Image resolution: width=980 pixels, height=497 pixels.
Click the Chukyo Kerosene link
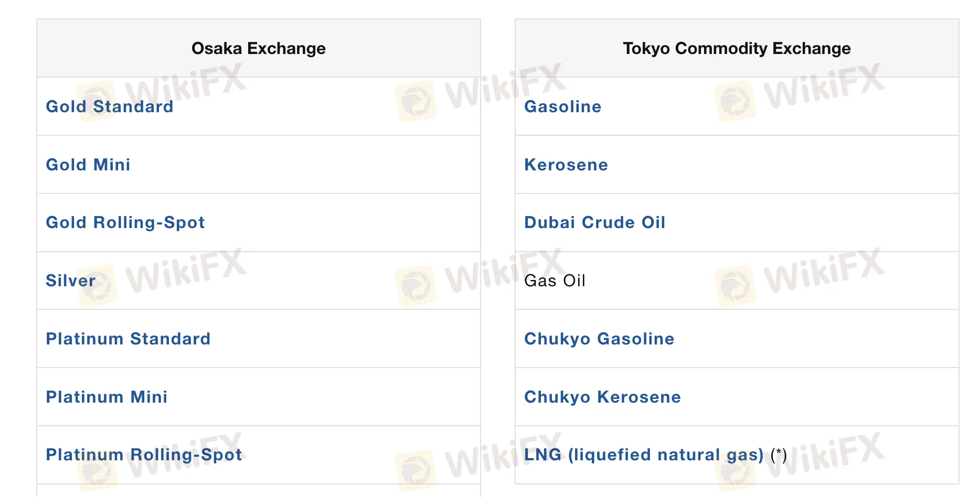click(x=602, y=397)
